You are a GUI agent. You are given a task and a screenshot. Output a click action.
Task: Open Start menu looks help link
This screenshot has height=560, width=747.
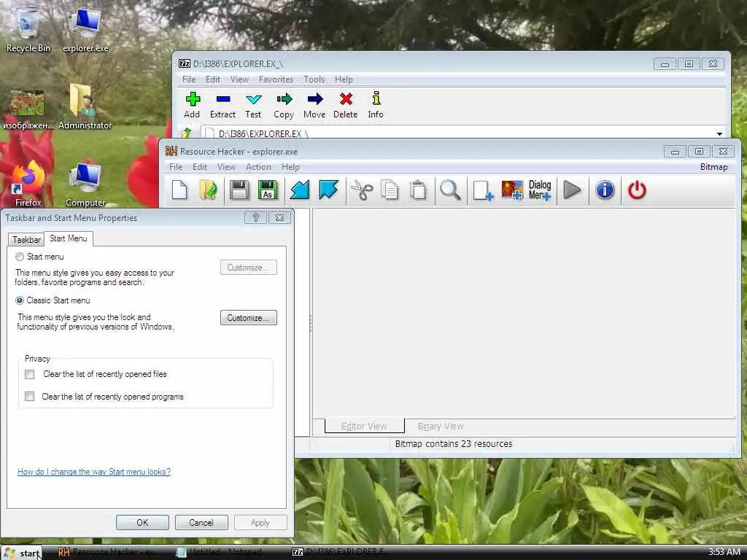94,472
